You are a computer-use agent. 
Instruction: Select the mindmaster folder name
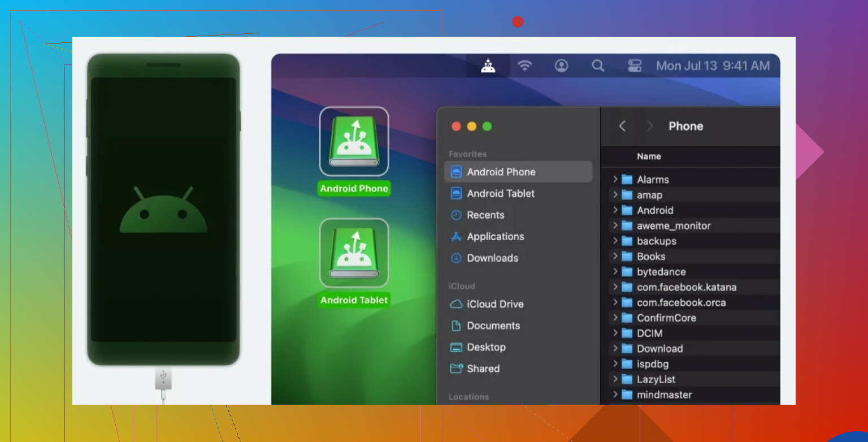click(x=664, y=395)
